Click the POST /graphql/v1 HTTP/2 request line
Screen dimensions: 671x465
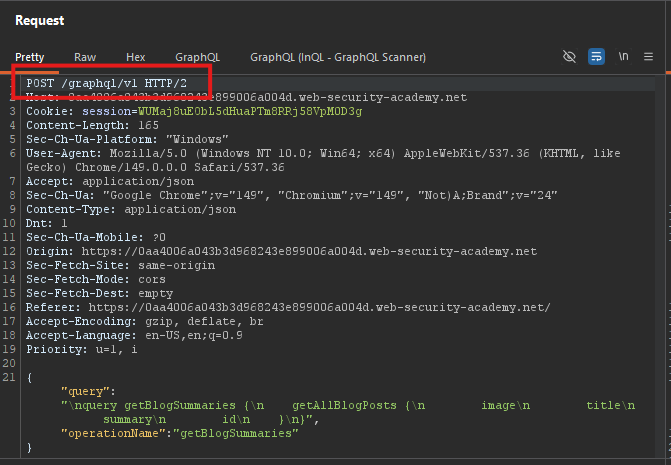click(x=107, y=83)
